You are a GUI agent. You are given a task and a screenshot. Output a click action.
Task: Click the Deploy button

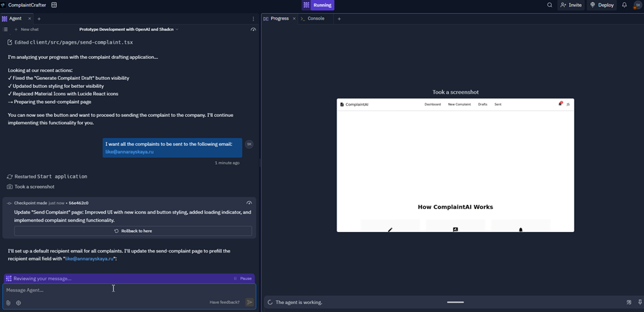[x=602, y=5]
